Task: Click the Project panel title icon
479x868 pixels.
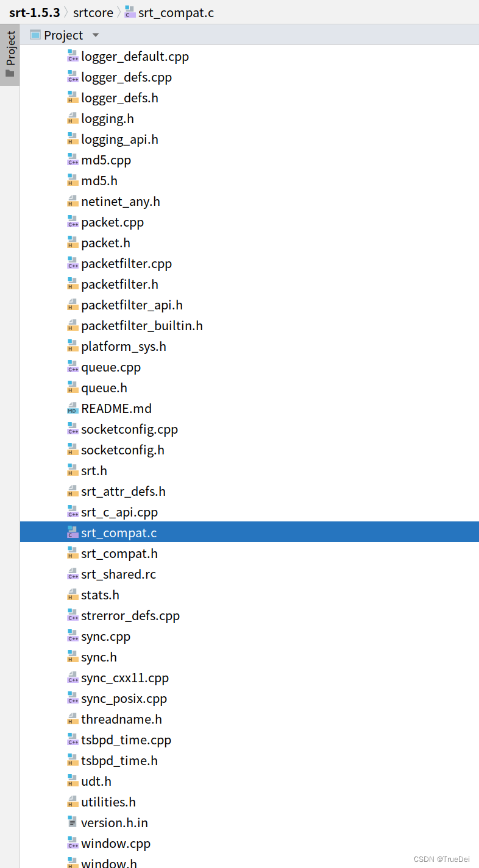Action: (x=35, y=35)
